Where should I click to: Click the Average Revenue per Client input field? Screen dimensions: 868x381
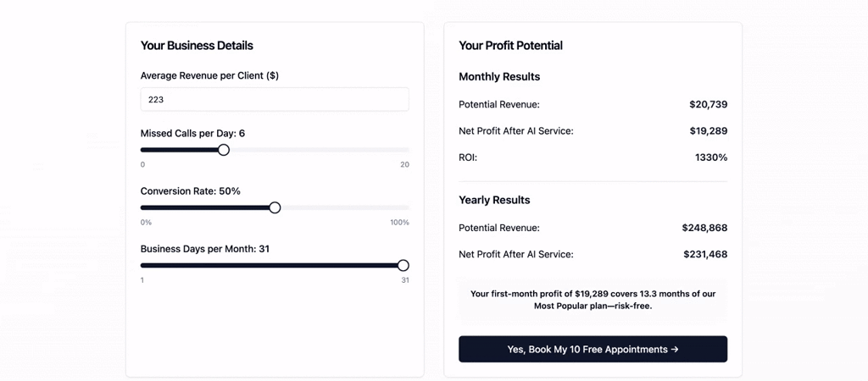pos(275,100)
